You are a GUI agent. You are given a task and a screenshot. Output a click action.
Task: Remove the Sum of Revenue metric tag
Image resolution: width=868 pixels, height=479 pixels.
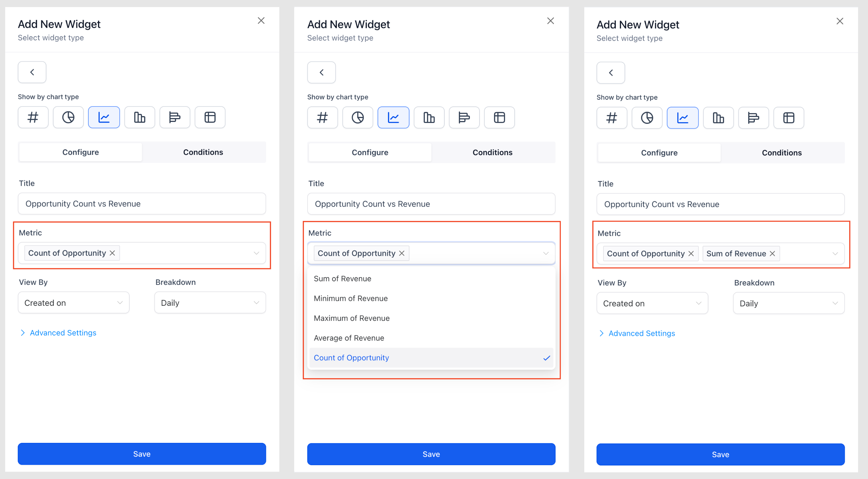772,254
